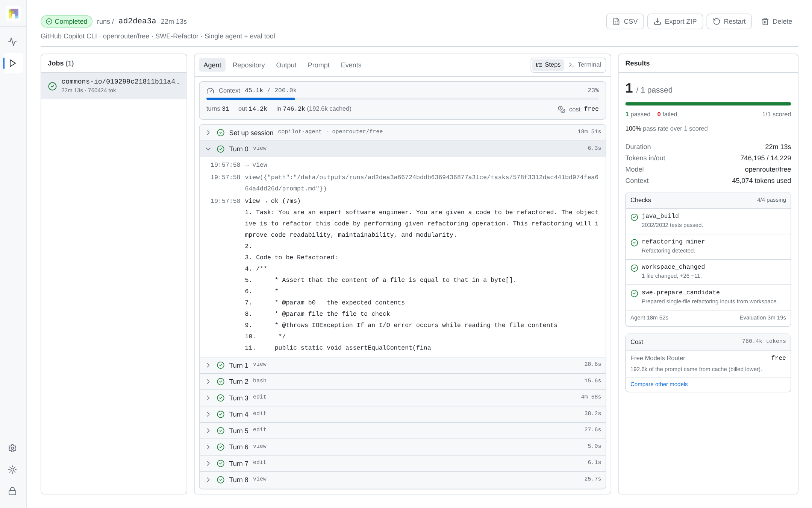Open the Prompt tab
This screenshot has height=508, width=812.
click(x=318, y=65)
